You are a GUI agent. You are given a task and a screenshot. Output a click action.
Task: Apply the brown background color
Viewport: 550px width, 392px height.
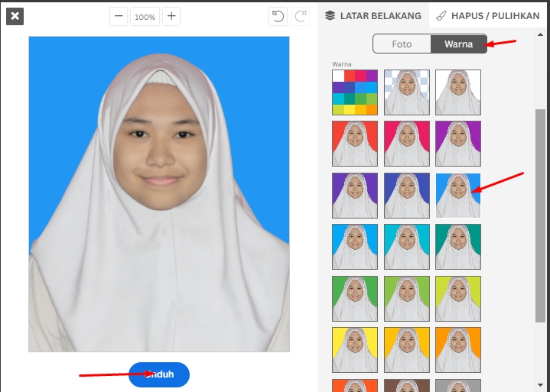pyautogui.click(x=407, y=385)
